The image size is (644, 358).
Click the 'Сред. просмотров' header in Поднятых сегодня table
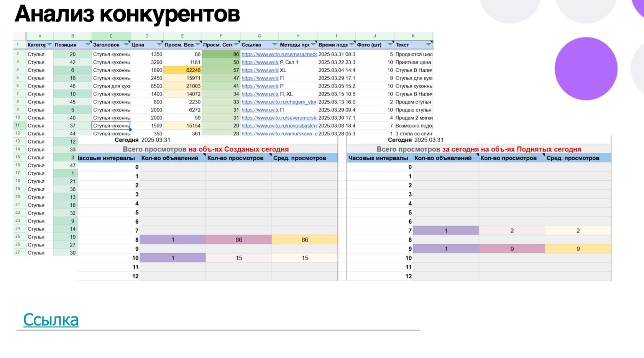(x=578, y=158)
